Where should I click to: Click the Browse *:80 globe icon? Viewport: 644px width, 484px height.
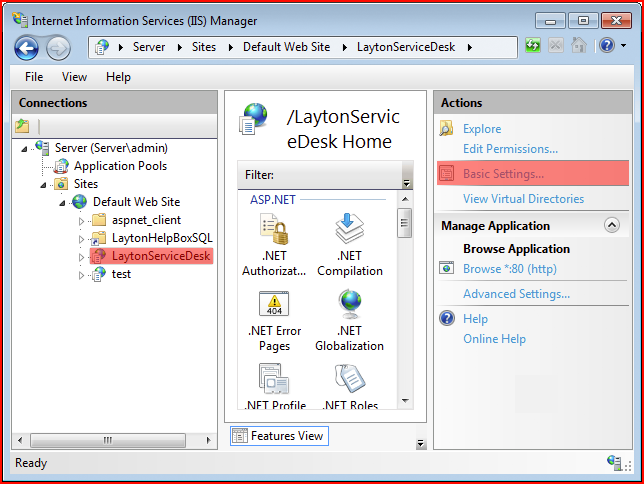coord(446,268)
